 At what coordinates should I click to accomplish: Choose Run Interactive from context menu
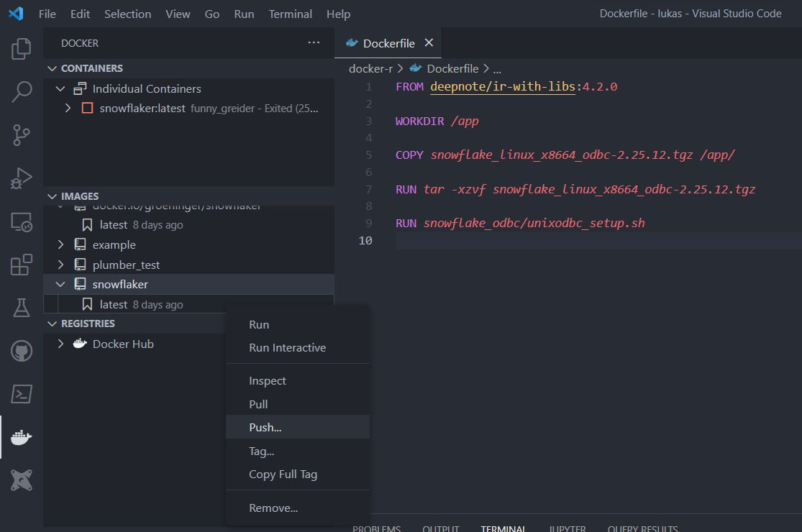298,347
